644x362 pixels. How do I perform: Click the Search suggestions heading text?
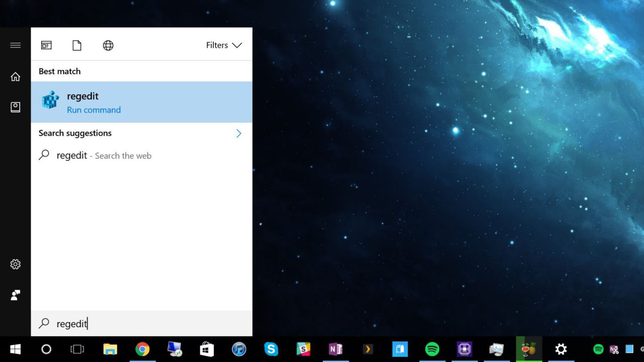coord(75,133)
